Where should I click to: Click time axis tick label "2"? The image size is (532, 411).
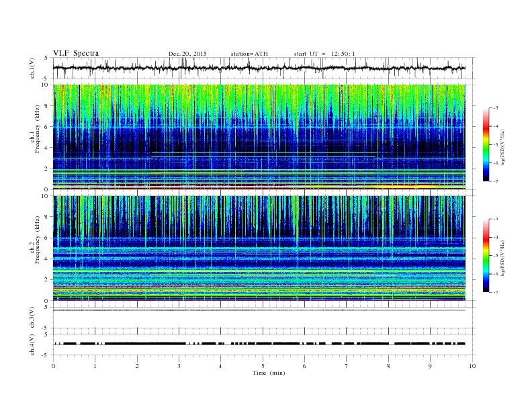pos(137,366)
